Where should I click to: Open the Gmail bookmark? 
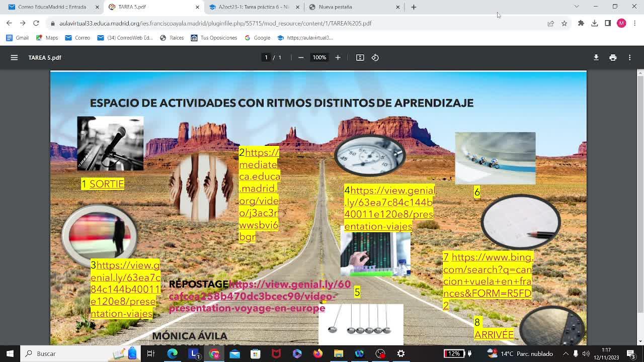click(x=17, y=38)
